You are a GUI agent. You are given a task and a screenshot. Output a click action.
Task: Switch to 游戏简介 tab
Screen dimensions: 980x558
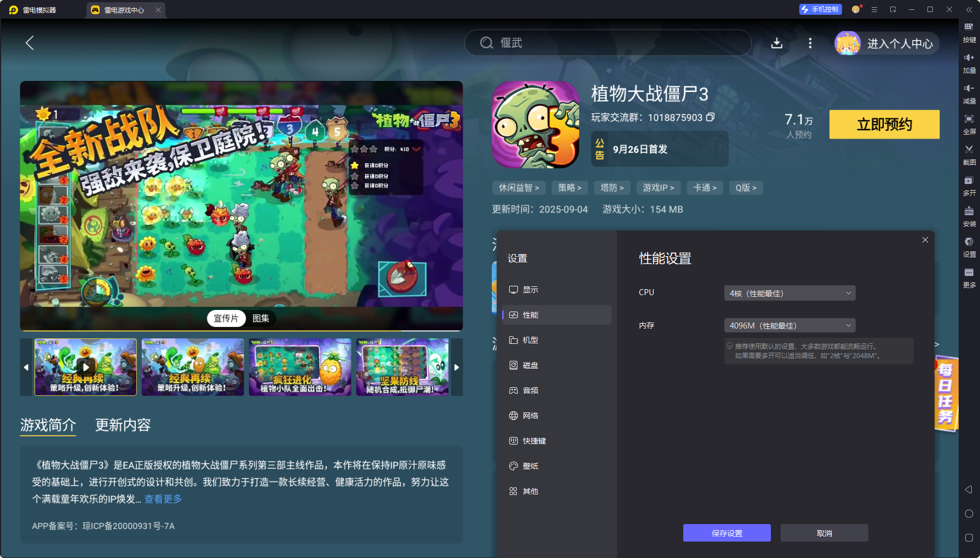point(48,425)
